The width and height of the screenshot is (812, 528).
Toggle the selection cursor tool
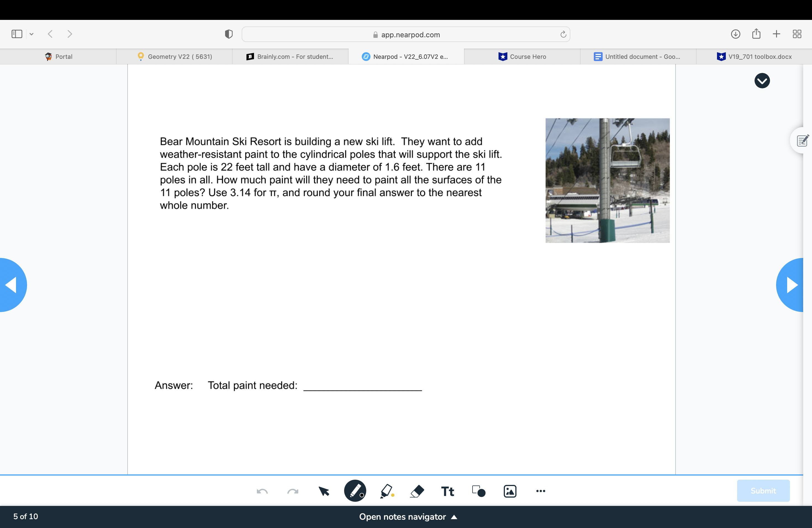[x=324, y=491]
